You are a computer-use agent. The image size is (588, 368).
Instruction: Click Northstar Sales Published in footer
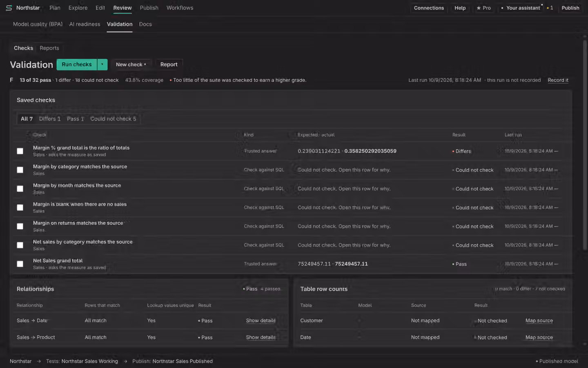point(183,361)
